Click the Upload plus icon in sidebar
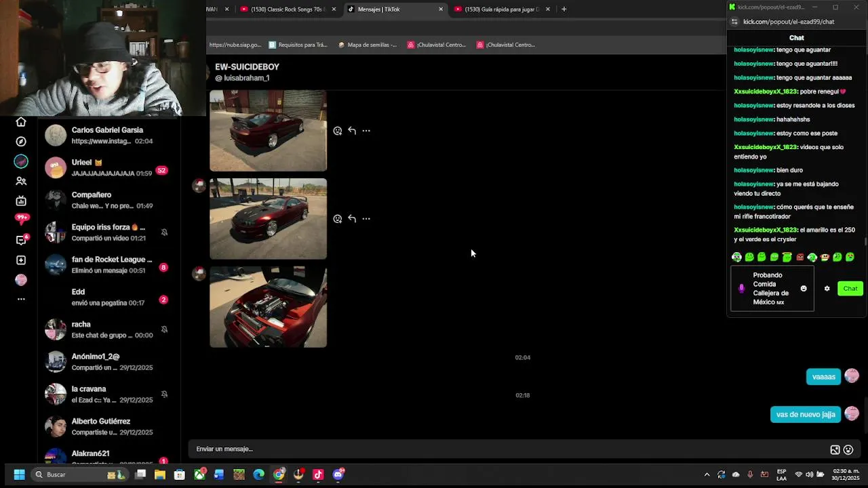868x488 pixels. pos(21,260)
